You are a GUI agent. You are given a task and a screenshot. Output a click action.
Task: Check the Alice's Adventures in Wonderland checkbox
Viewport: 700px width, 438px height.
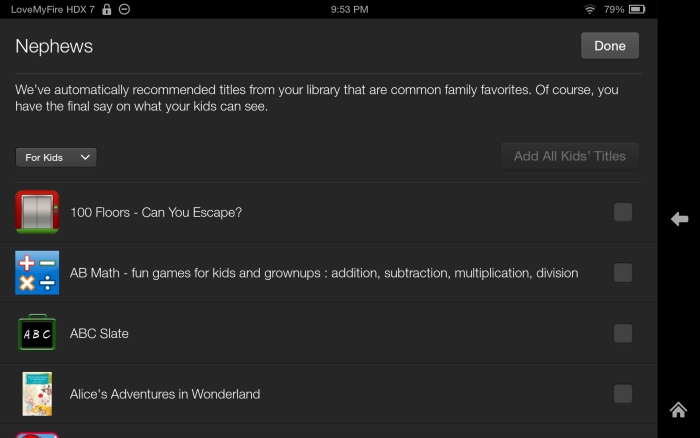coord(623,394)
